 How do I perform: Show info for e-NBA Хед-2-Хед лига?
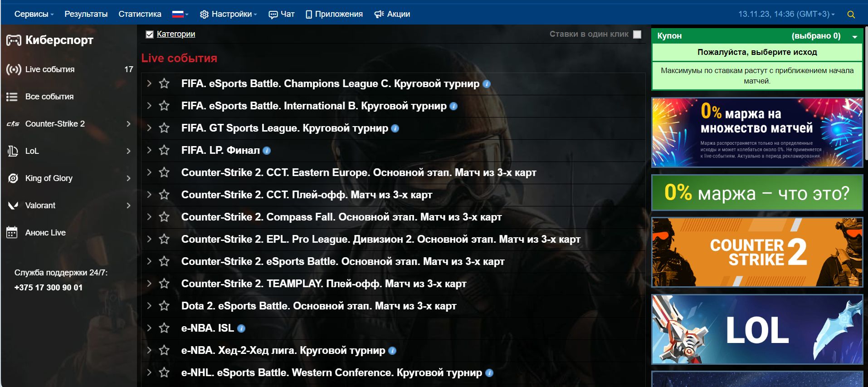392,351
